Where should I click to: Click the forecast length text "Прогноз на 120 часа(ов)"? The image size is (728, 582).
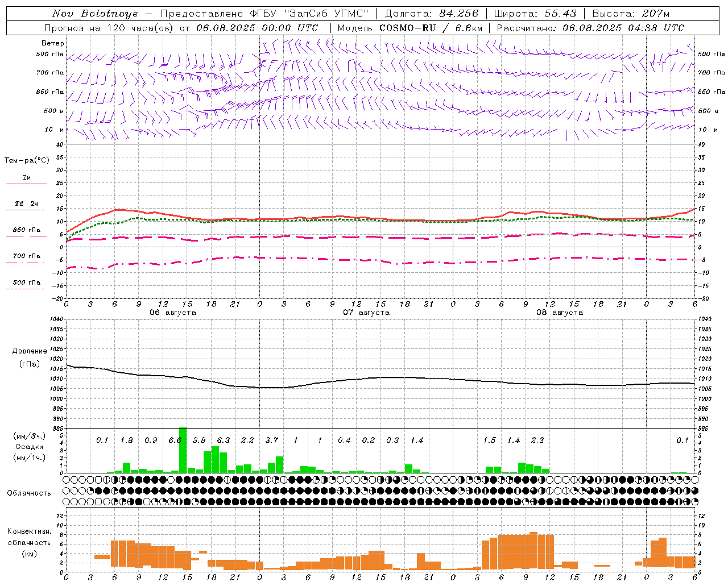point(109,28)
